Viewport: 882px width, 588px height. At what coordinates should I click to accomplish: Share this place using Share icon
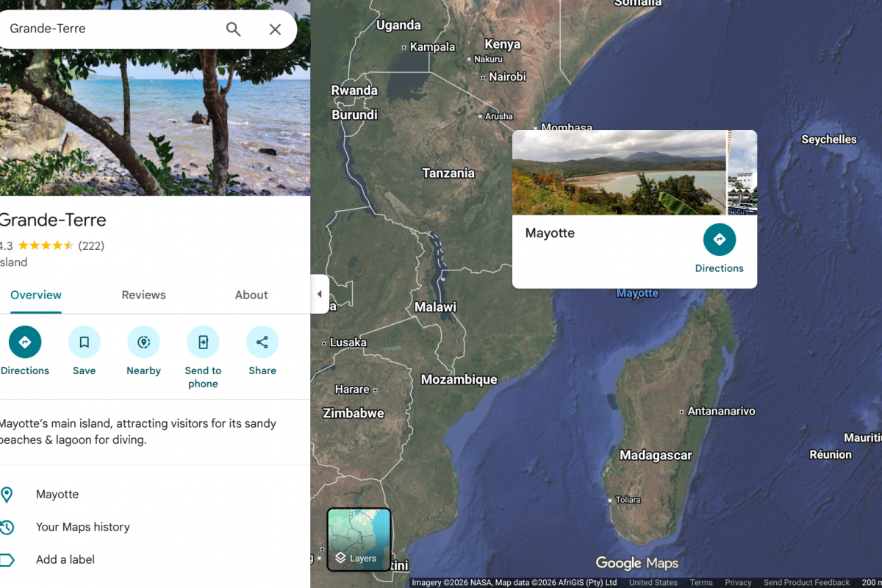point(262,343)
